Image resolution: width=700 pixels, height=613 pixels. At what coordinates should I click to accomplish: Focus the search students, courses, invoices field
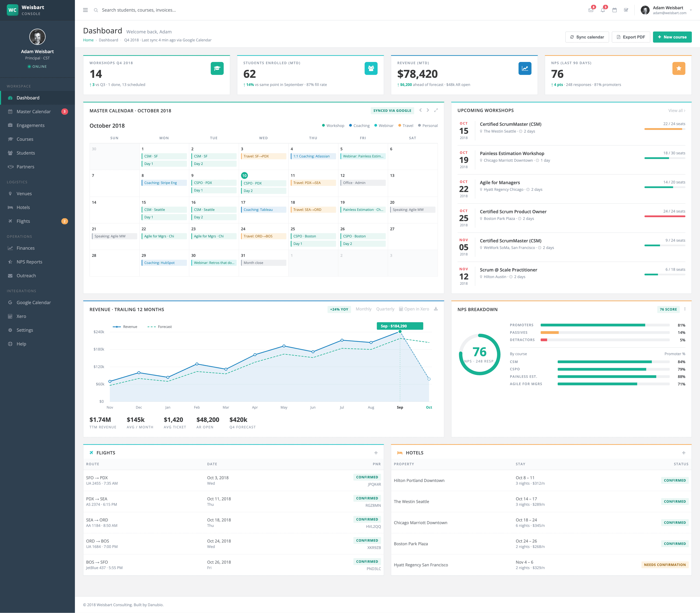(x=139, y=10)
